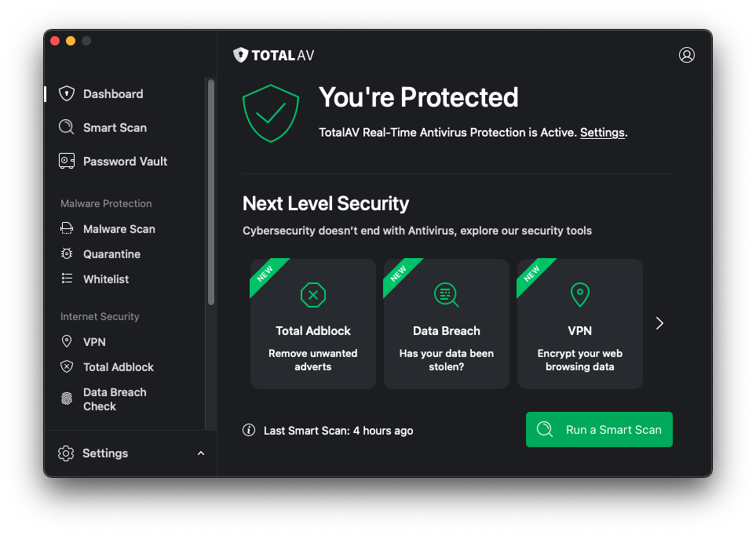The height and width of the screenshot is (535, 756).
Task: Click the info icon beside Last Smart Scan
Action: pos(249,430)
